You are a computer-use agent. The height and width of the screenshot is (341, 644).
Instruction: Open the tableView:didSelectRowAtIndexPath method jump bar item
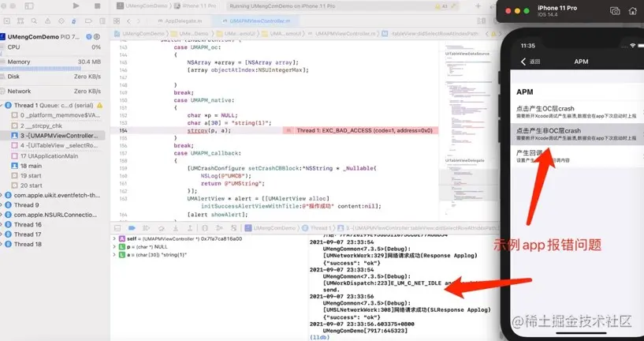(430, 34)
